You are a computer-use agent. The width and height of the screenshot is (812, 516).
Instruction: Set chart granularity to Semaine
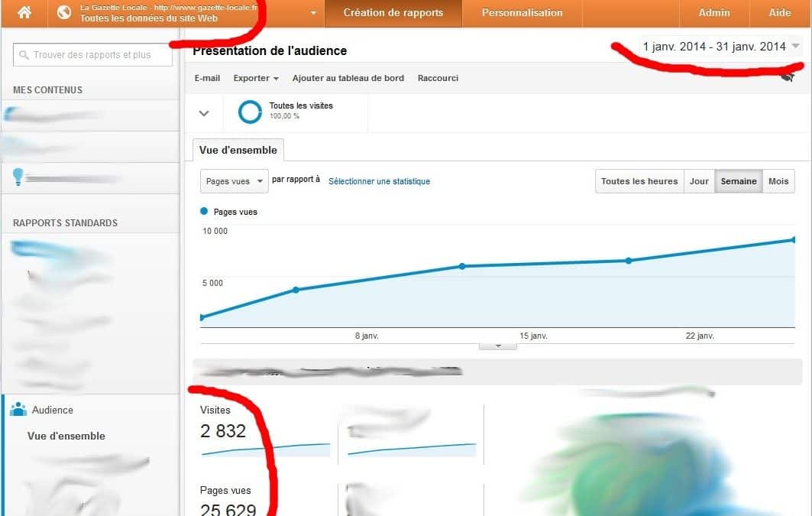(739, 181)
